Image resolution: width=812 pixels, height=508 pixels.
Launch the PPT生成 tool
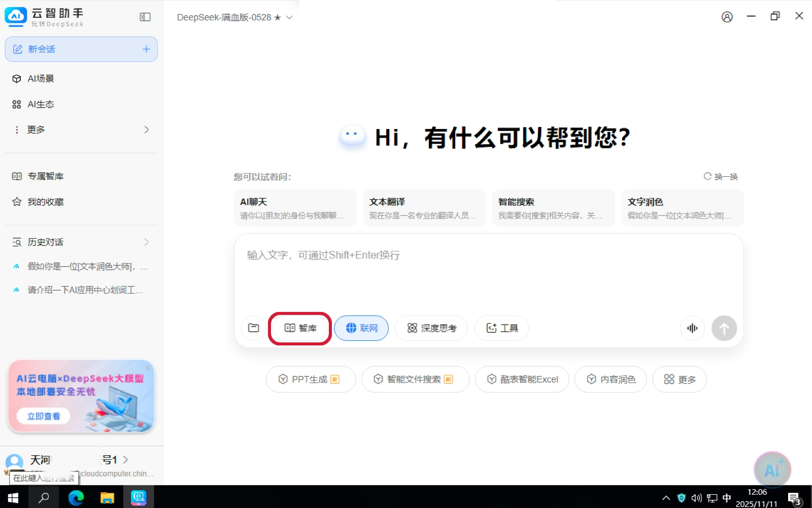pos(311,379)
